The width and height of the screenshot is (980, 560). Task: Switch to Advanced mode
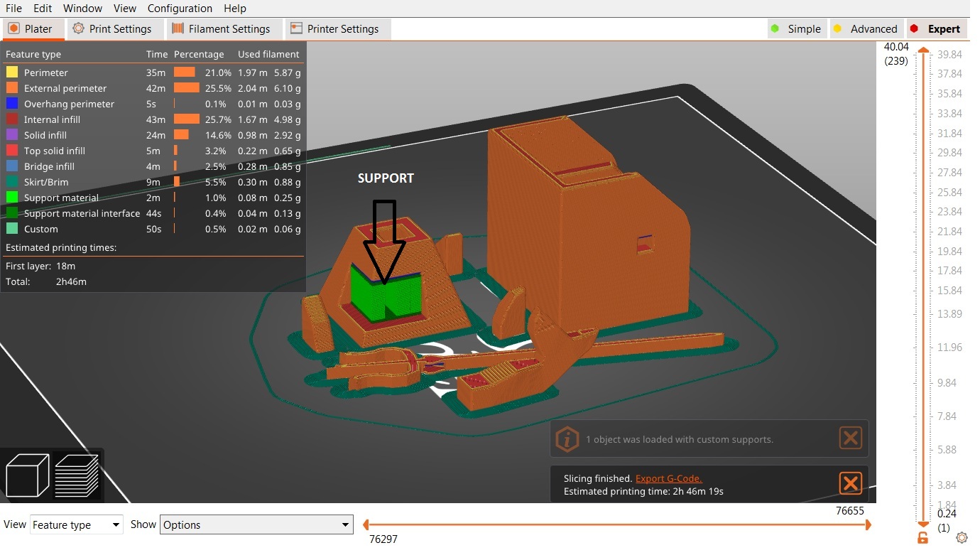pyautogui.click(x=866, y=29)
